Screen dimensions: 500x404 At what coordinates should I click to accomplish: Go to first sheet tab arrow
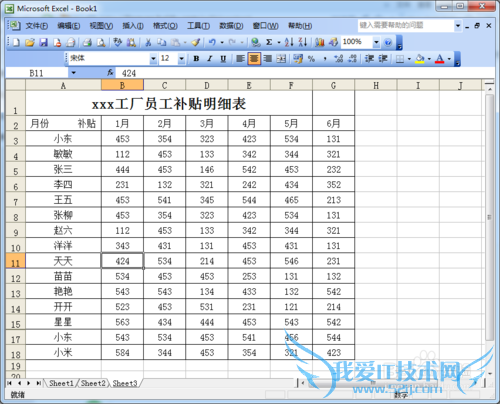pyautogui.click(x=9, y=383)
